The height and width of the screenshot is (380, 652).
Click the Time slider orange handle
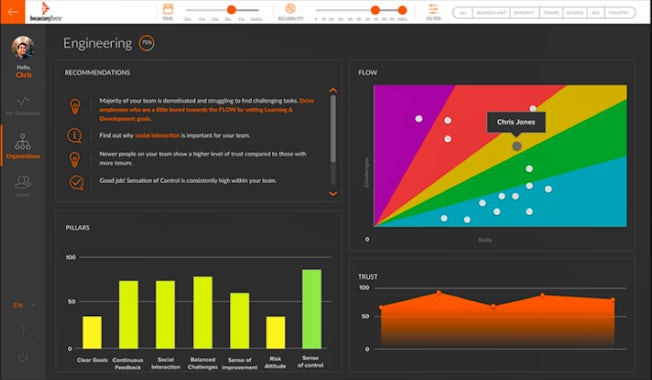232,10
